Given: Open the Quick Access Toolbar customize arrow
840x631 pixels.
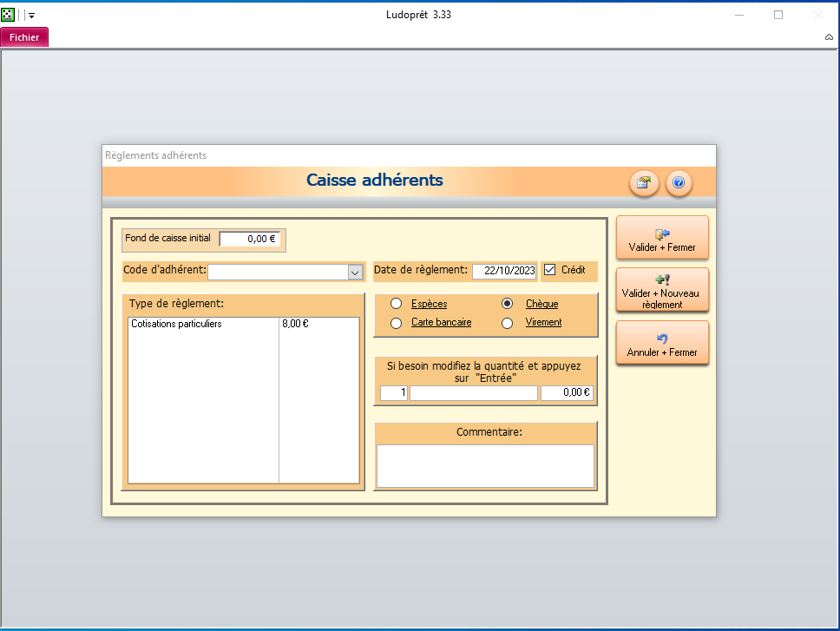Looking at the screenshot, I should [x=31, y=15].
